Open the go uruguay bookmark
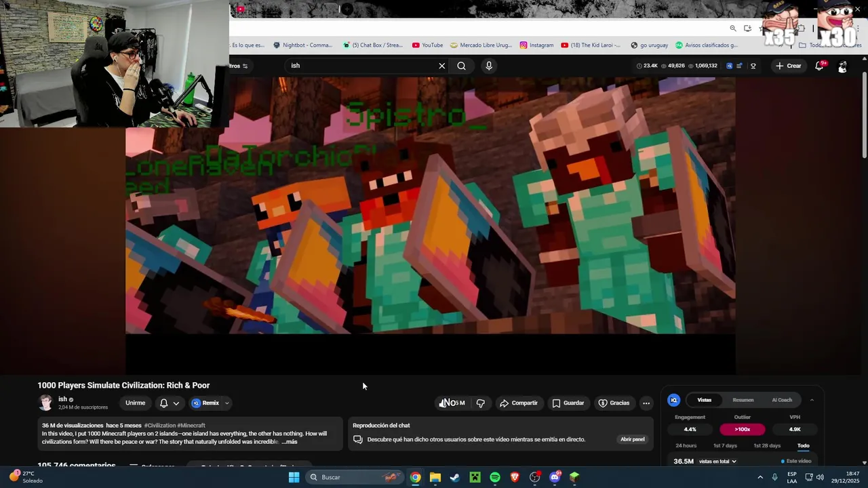 tap(649, 45)
